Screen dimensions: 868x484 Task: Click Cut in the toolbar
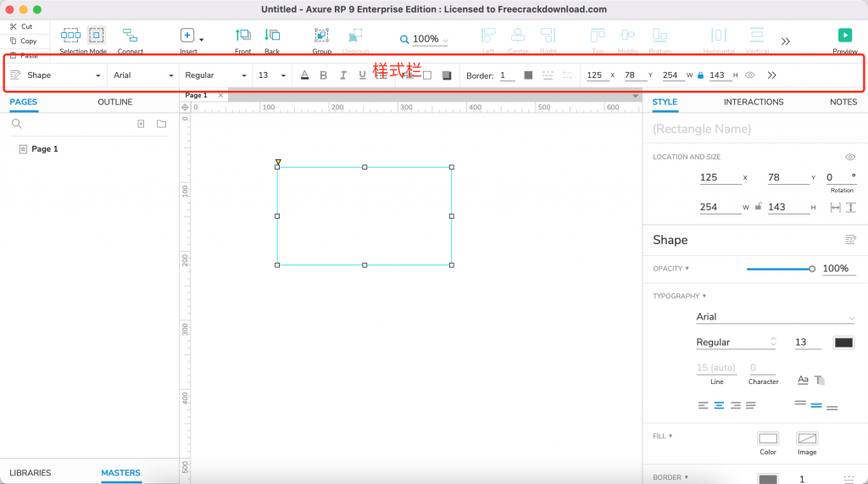coord(22,26)
